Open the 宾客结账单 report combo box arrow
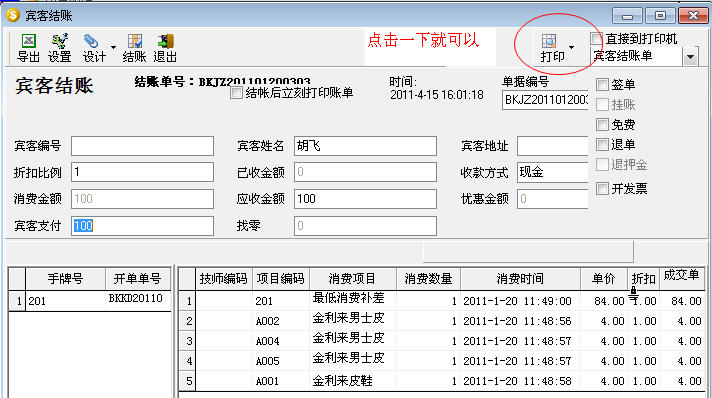Image resolution: width=712 pixels, height=398 pixels. (x=690, y=57)
